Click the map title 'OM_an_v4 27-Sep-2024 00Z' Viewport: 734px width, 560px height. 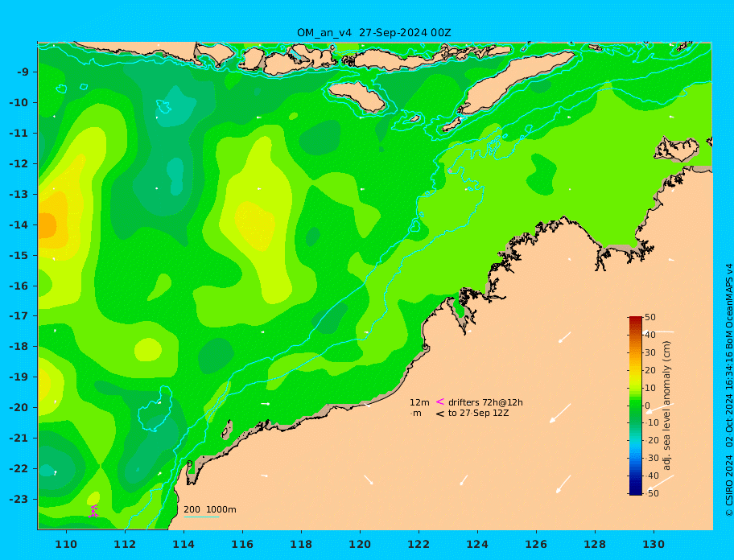point(374,33)
